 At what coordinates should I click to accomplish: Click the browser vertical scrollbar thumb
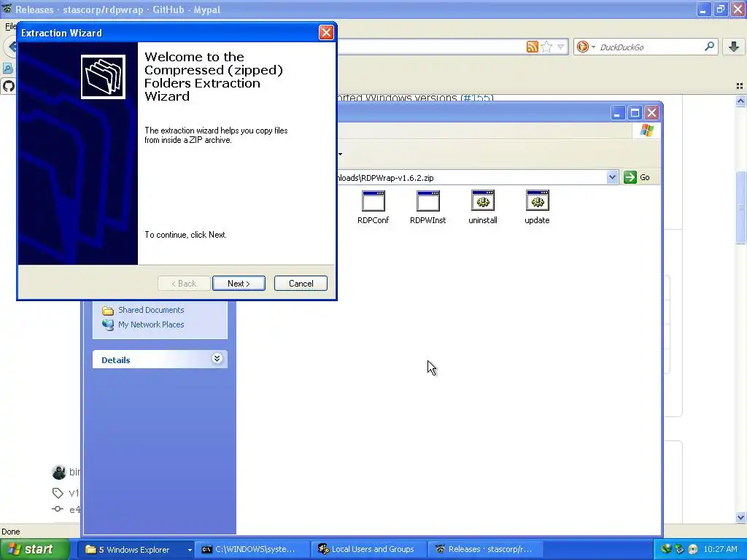[x=740, y=208]
